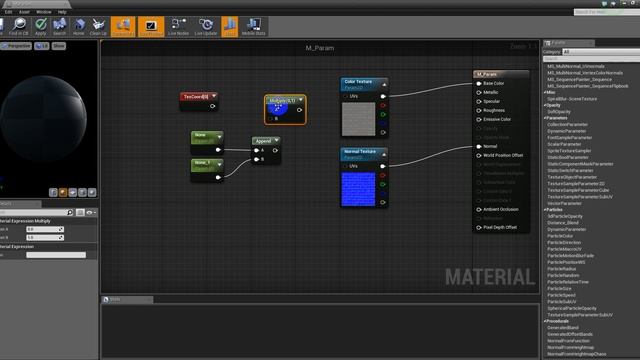Viewport: 640px width, 360px height.
Task: Click the Lit view mode button
Action: click(x=42, y=46)
